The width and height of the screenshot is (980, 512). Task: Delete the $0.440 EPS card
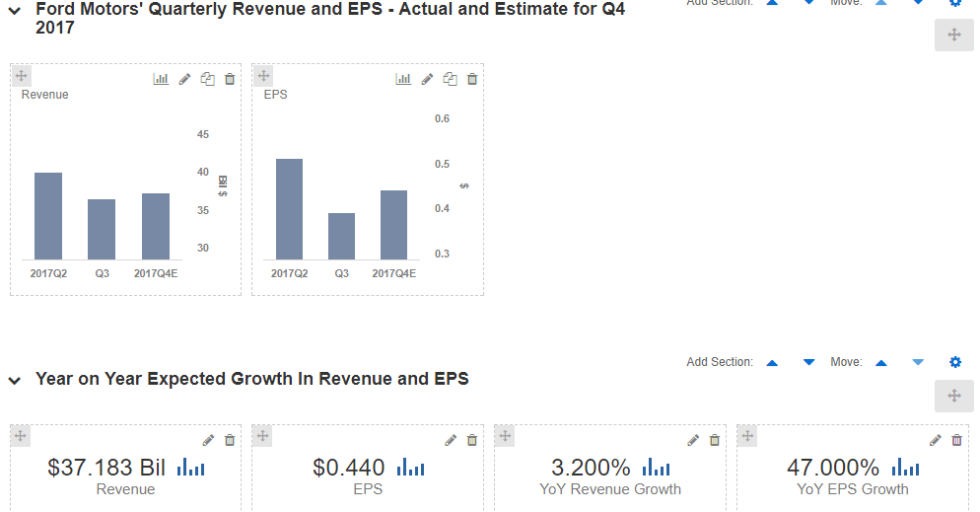click(x=472, y=440)
